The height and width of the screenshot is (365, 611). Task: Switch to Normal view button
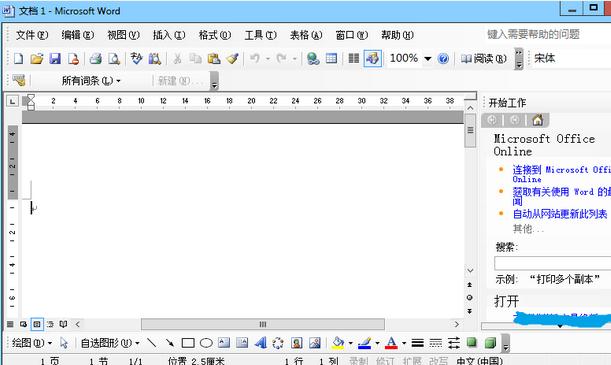(10, 324)
